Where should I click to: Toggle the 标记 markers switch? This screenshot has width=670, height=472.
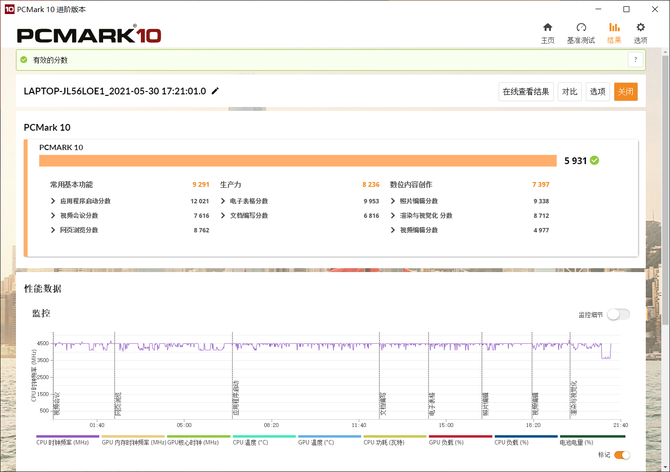click(621, 455)
